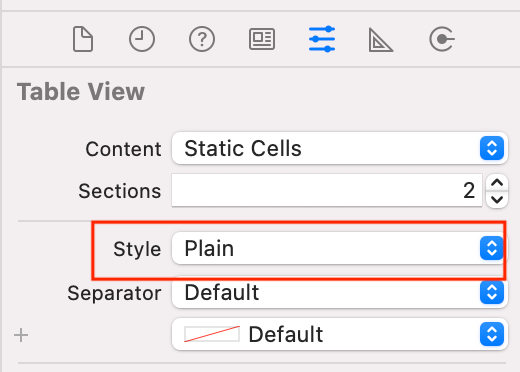Select the Attributes inspector sliders icon
This screenshot has height=372, width=520.
322,39
